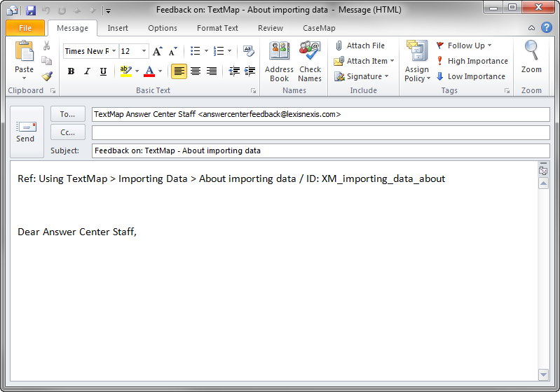The height and width of the screenshot is (392, 560).
Task: Click the Previous Item up arrow
Action: pyautogui.click(x=77, y=10)
